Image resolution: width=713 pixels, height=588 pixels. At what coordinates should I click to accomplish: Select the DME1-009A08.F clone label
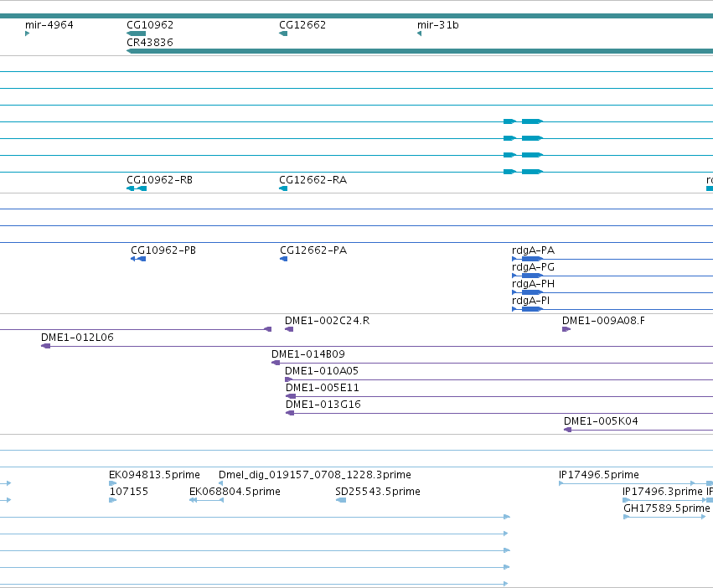[603, 321]
